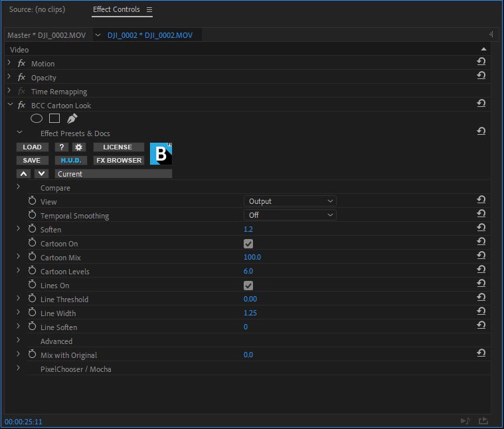This screenshot has width=504, height=429.
Task: Toggle the Opacity fx effect switch
Action: (x=21, y=78)
